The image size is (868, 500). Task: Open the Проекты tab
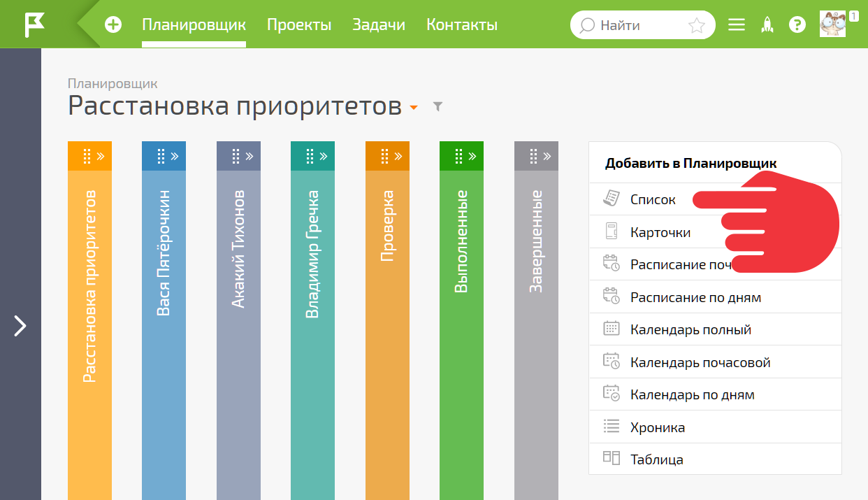[299, 25]
